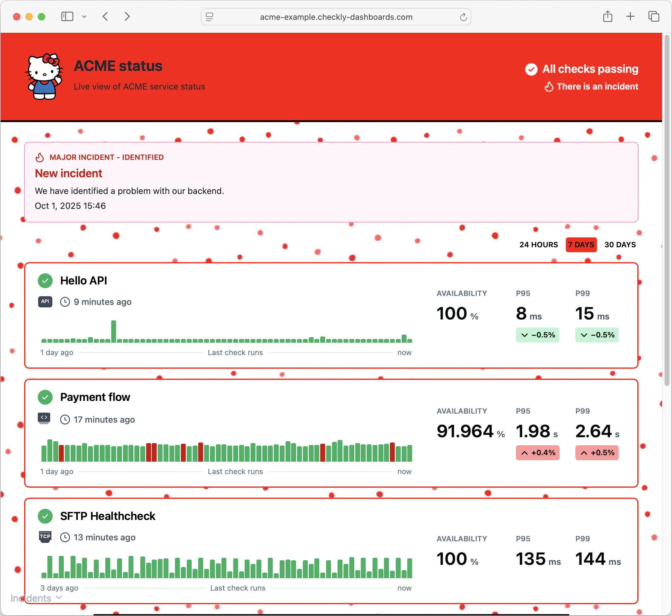672x616 pixels.
Task: Show Safari tab overview
Action: point(653,16)
